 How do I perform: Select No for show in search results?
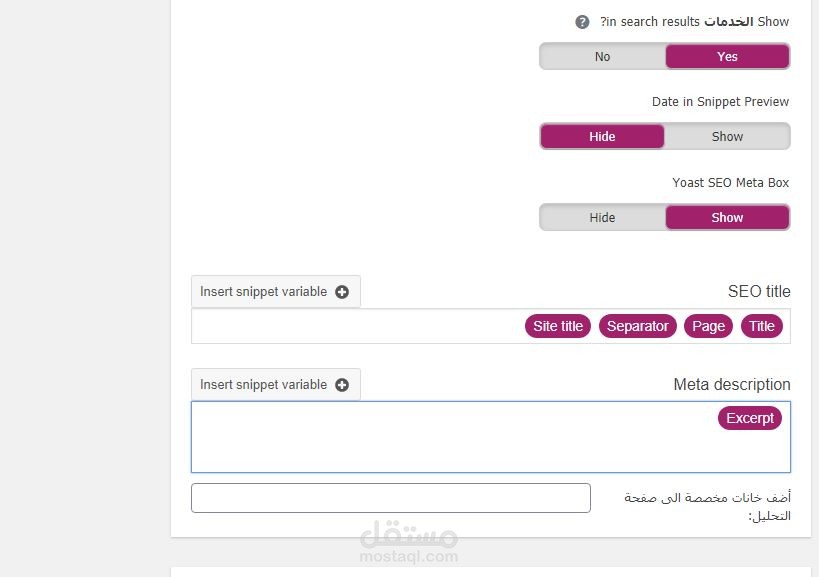point(602,57)
